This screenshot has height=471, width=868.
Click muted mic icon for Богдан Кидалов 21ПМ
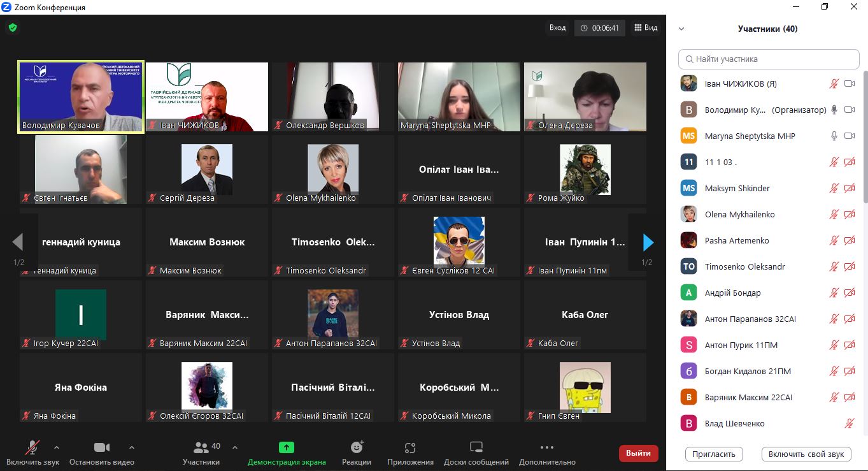[x=834, y=371]
